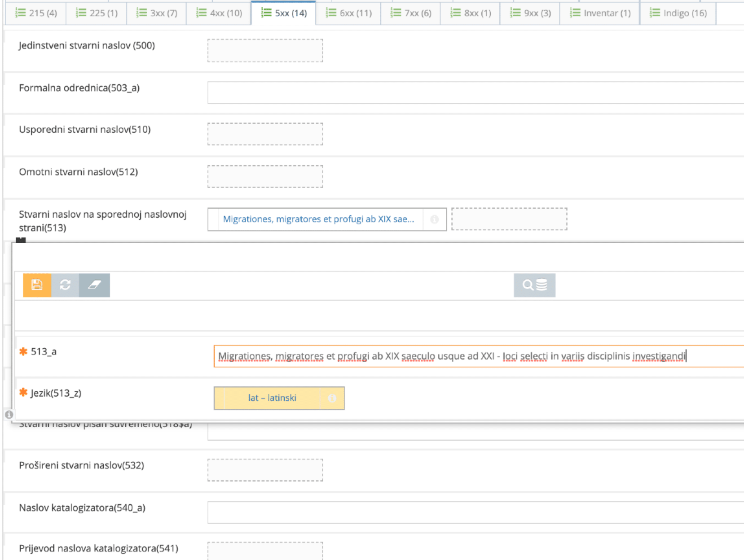
Task: Select the eraser icon to clear the subfields
Action: pyautogui.click(x=94, y=285)
